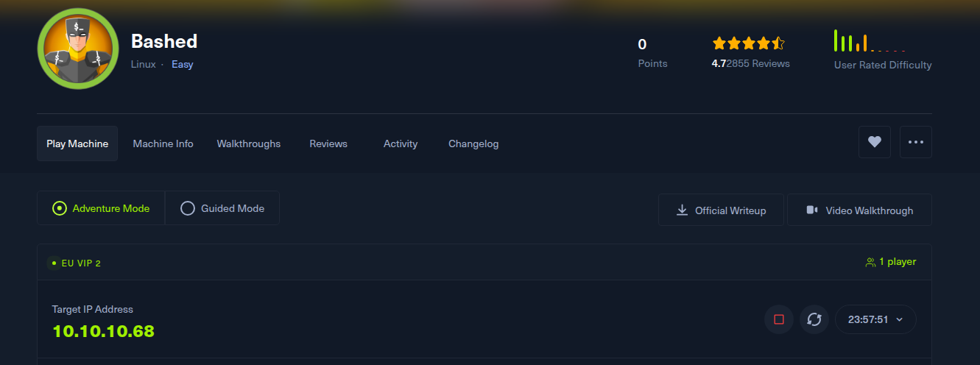Open the three-dots more options menu
Image resolution: width=980 pixels, height=365 pixels.
coord(916,142)
